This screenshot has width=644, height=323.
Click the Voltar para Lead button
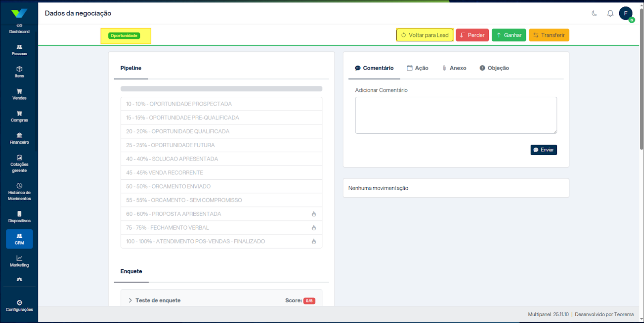425,35
